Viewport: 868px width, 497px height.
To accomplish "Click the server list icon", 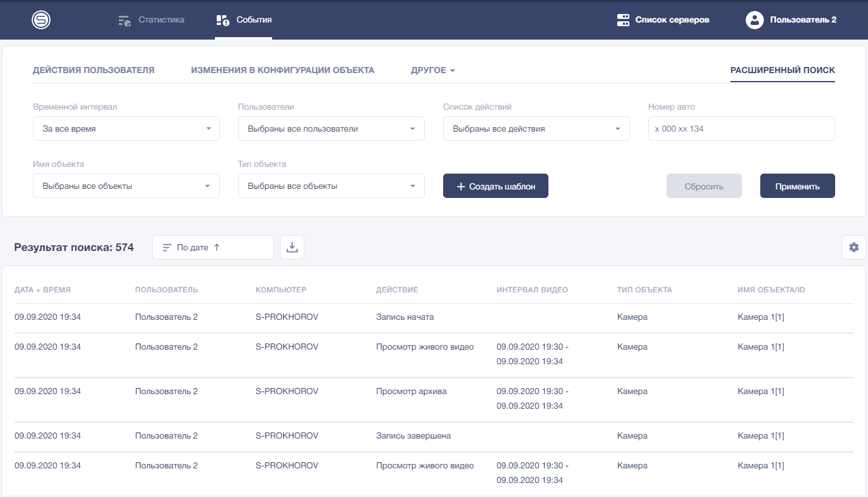I will (x=623, y=20).
